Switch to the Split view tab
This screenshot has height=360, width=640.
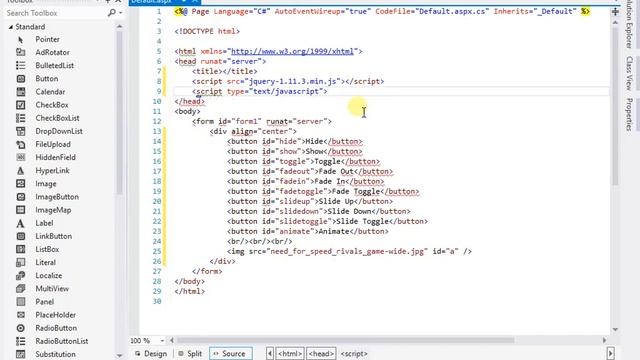coord(190,353)
